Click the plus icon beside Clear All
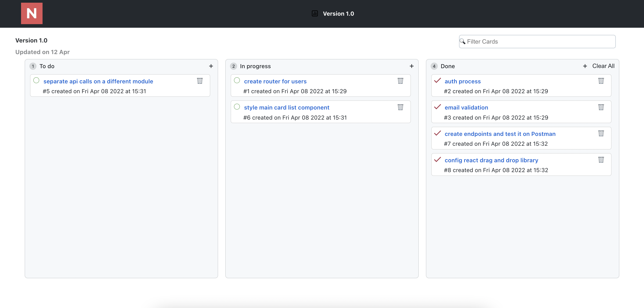This screenshot has width=644, height=308. coord(585,66)
